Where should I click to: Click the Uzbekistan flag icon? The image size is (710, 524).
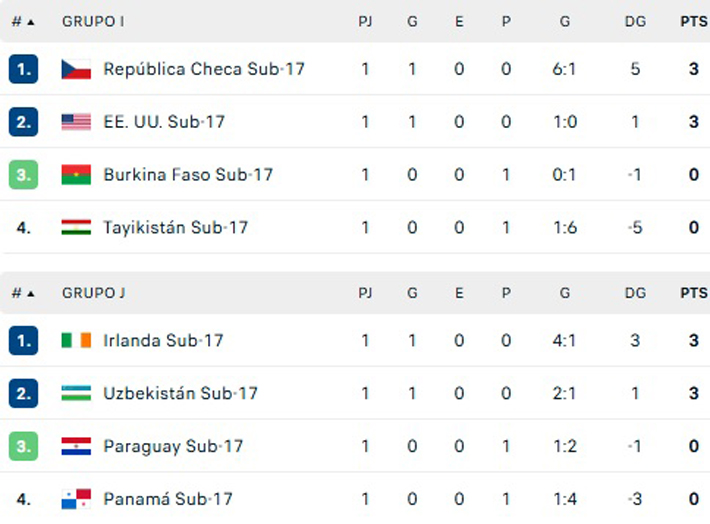pyautogui.click(x=76, y=394)
